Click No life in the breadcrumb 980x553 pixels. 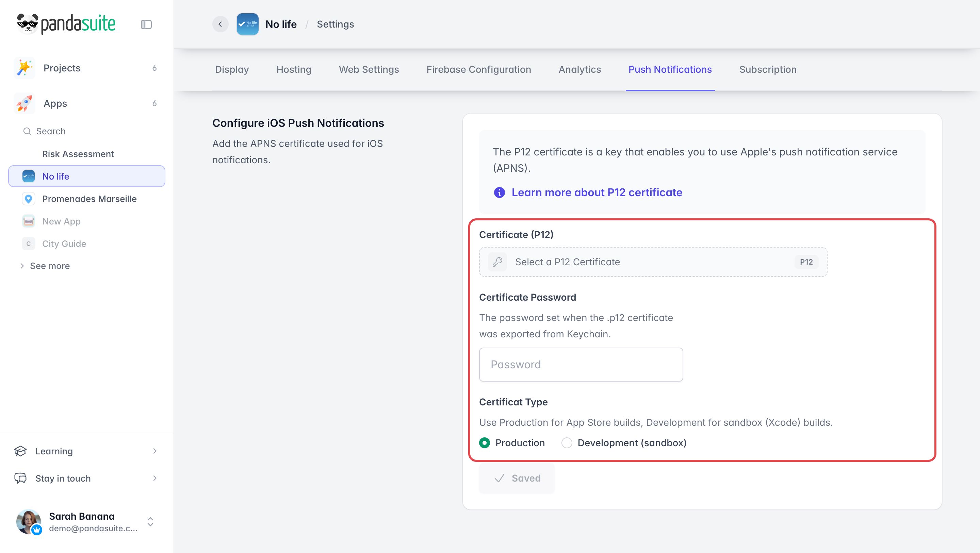tap(281, 24)
